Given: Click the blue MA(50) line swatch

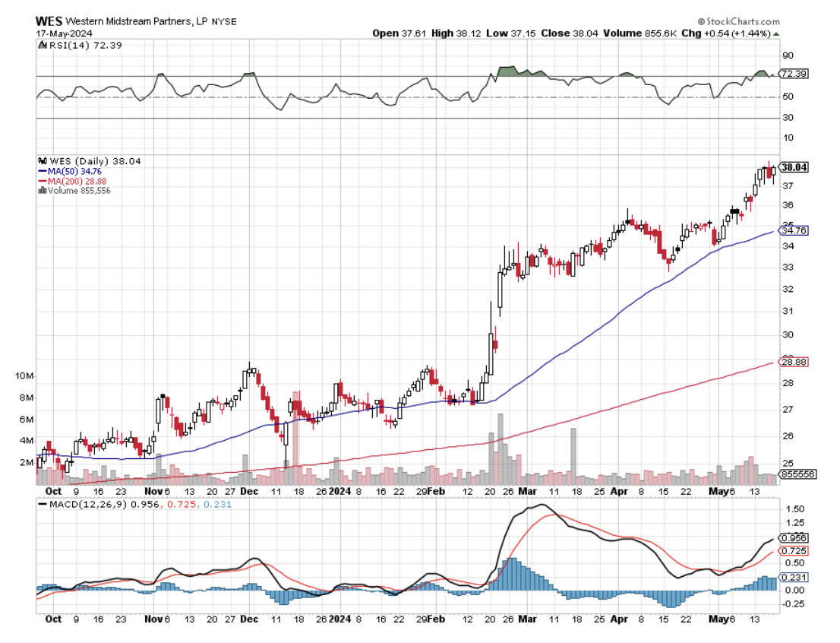Looking at the screenshot, I should [x=43, y=171].
